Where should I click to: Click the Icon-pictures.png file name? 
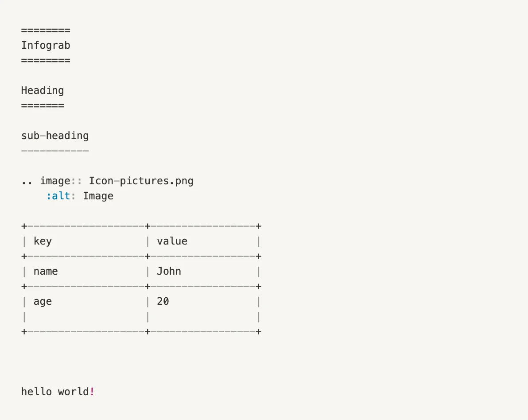141,181
